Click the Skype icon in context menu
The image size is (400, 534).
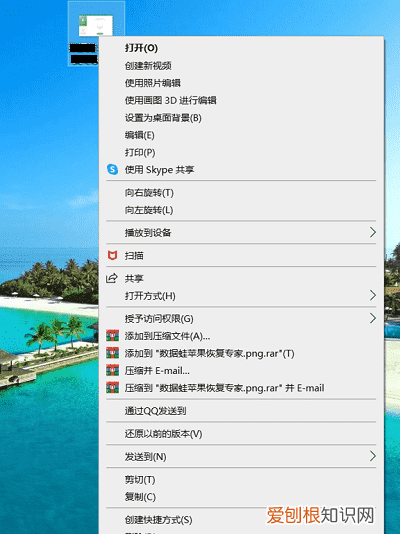pyautogui.click(x=112, y=169)
